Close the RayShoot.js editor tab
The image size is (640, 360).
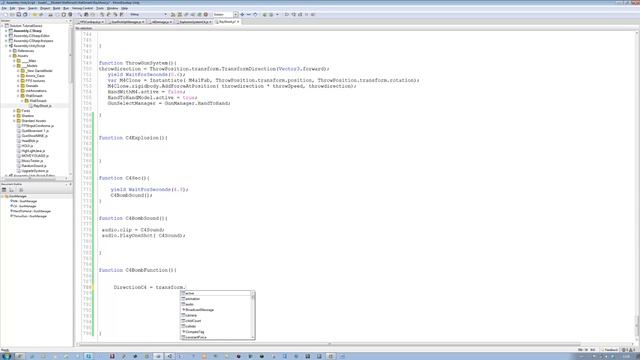pos(238,22)
